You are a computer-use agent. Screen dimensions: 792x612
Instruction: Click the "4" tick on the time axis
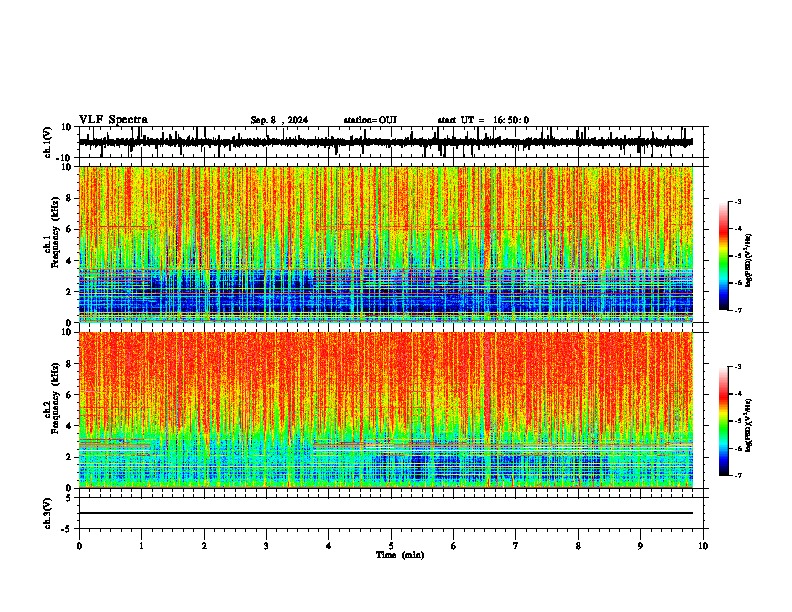click(329, 546)
